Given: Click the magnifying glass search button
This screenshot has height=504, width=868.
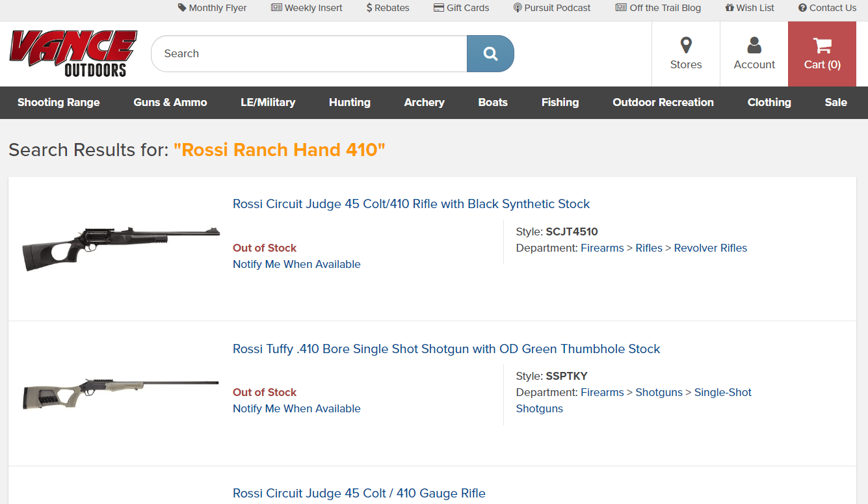Looking at the screenshot, I should [x=490, y=53].
